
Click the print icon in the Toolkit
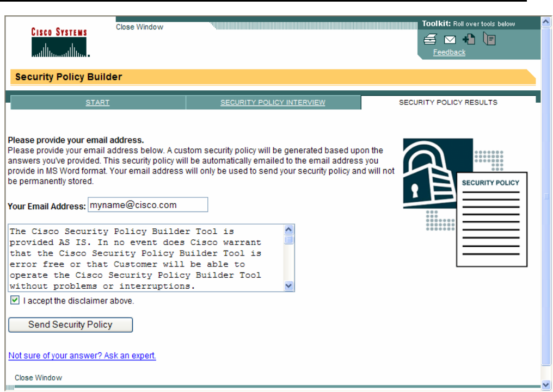(x=430, y=39)
